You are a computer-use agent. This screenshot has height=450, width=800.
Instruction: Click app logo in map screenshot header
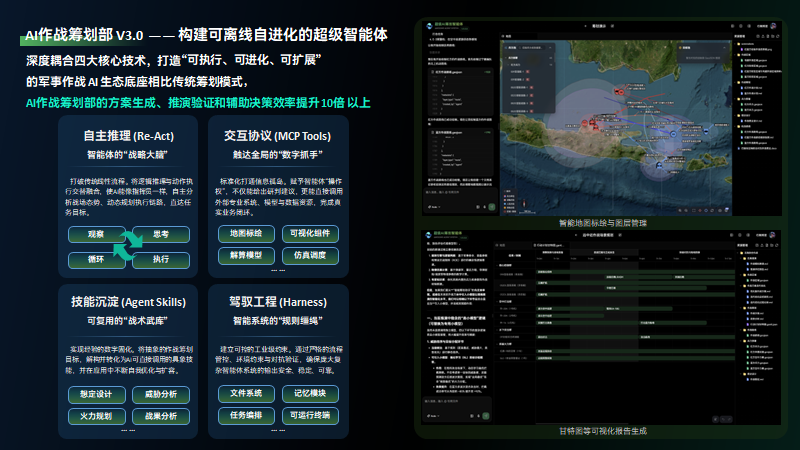(430, 26)
